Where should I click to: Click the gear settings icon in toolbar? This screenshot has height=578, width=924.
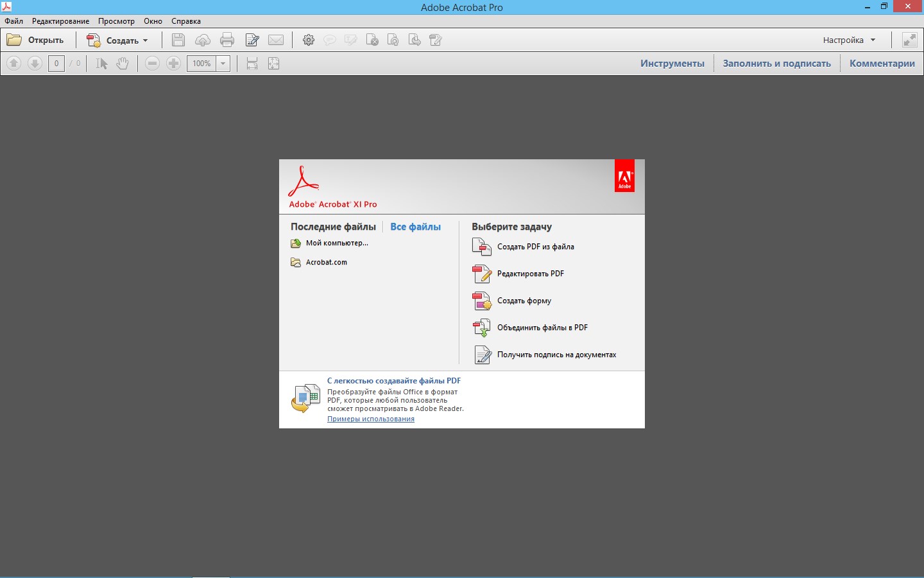coord(309,40)
